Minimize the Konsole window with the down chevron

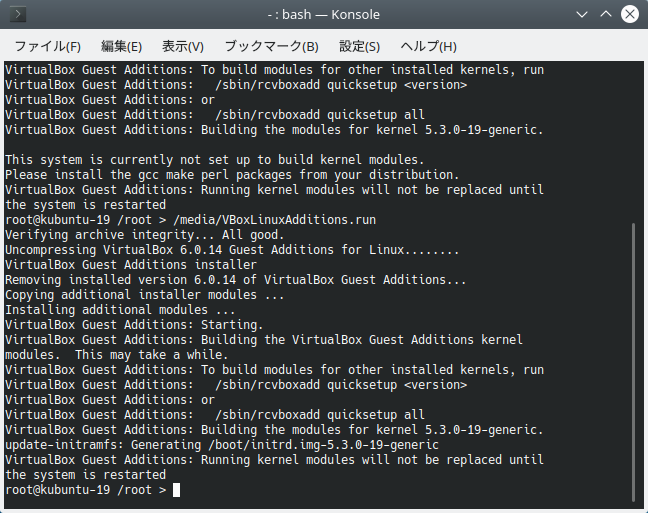(582, 14)
